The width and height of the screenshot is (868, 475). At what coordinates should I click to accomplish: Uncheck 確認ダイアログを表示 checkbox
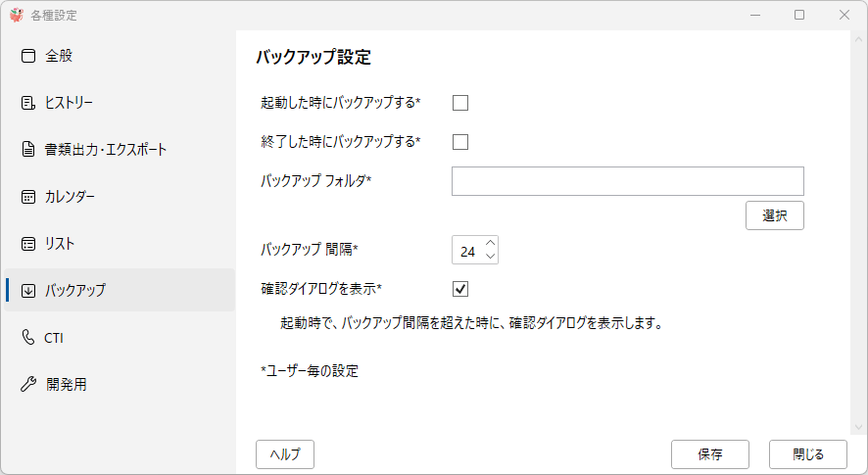coord(460,289)
